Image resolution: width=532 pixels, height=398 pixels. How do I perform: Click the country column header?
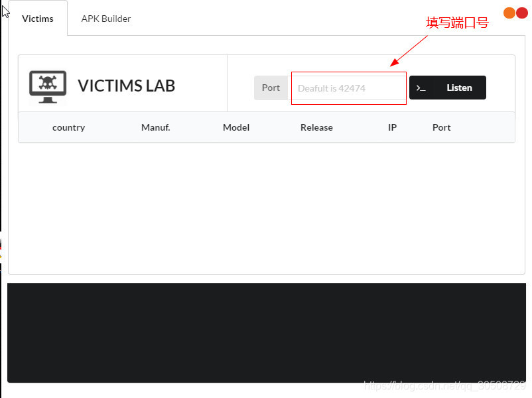click(x=68, y=127)
